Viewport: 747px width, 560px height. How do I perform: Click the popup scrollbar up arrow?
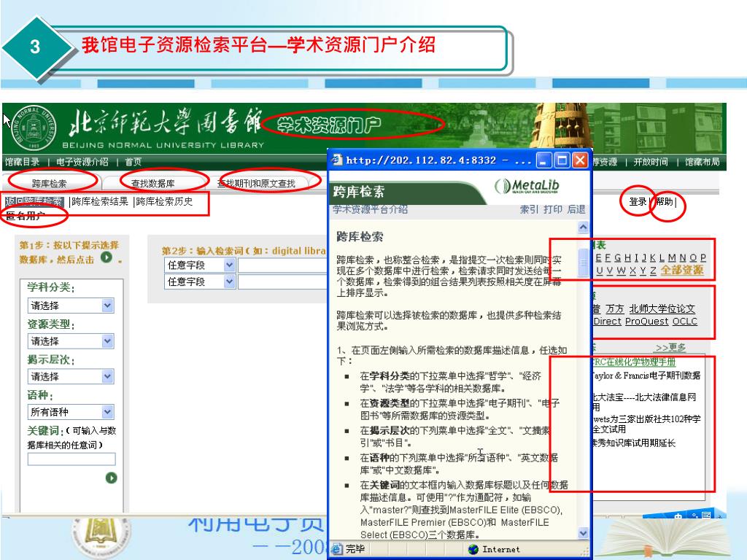click(x=583, y=227)
